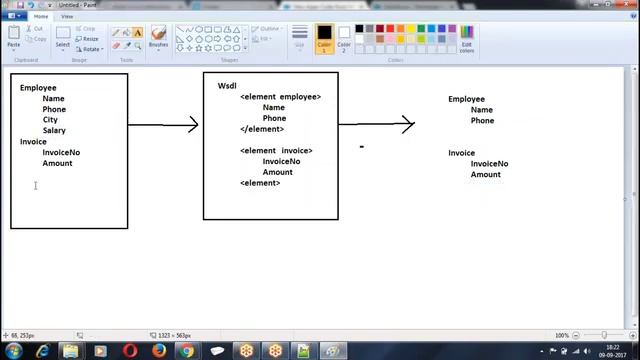Click the Brushes button
This screenshot has height=360, width=640.
(158, 33)
